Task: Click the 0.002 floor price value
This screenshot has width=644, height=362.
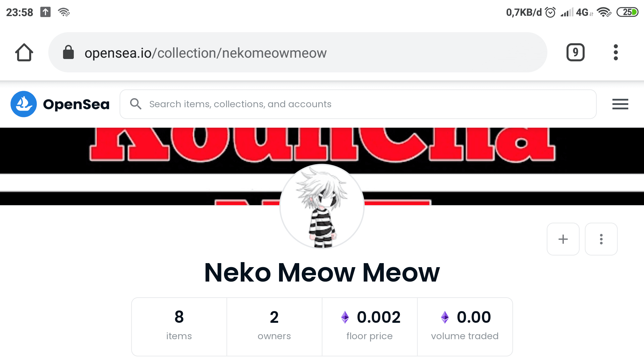Action: coord(379,316)
